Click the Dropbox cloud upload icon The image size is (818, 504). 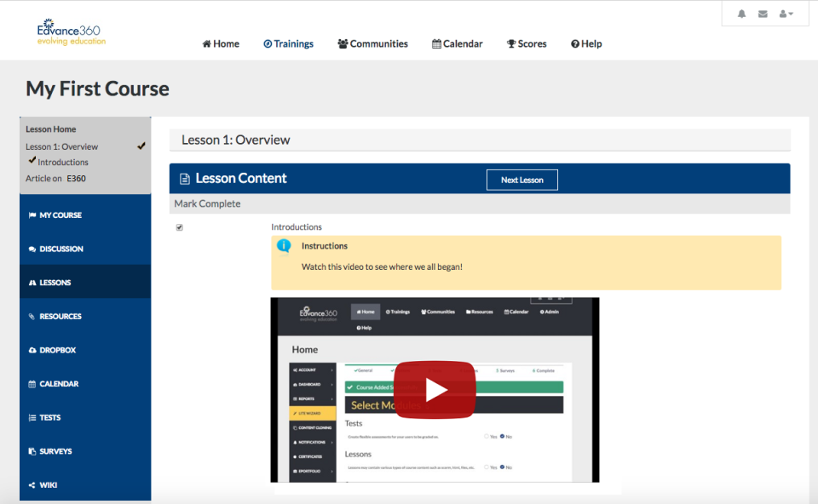(32, 350)
